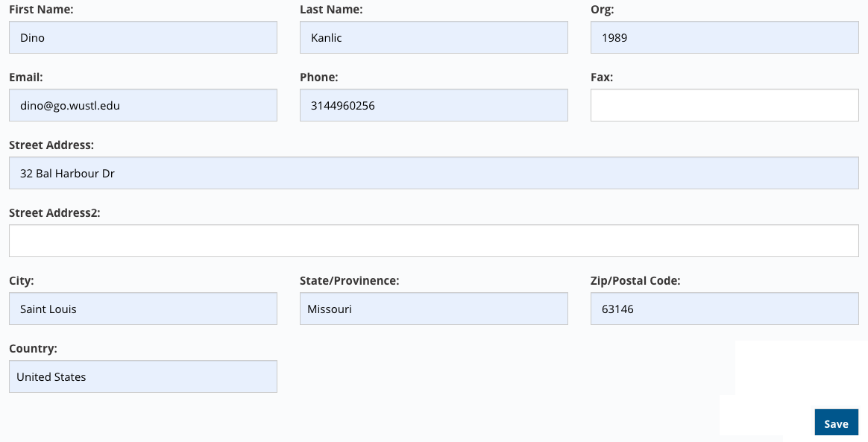This screenshot has width=868, height=442.
Task: Click the Zip/Postal Code label
Action: click(635, 281)
